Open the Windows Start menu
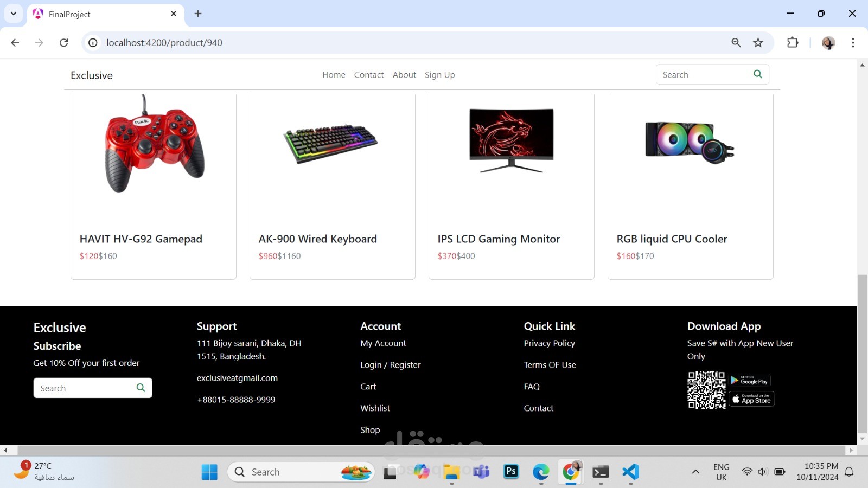The image size is (868, 488). 209,472
